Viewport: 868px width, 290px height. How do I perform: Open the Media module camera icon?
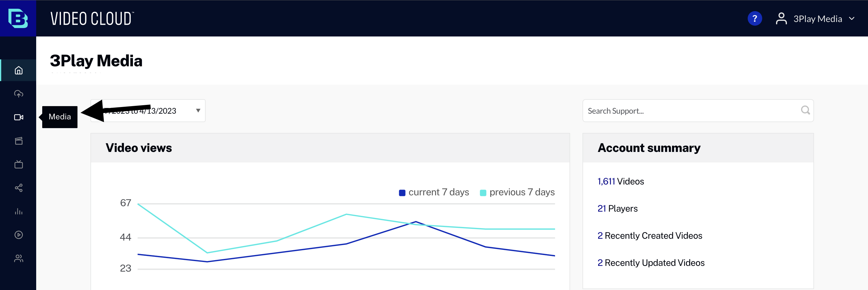coord(18,117)
